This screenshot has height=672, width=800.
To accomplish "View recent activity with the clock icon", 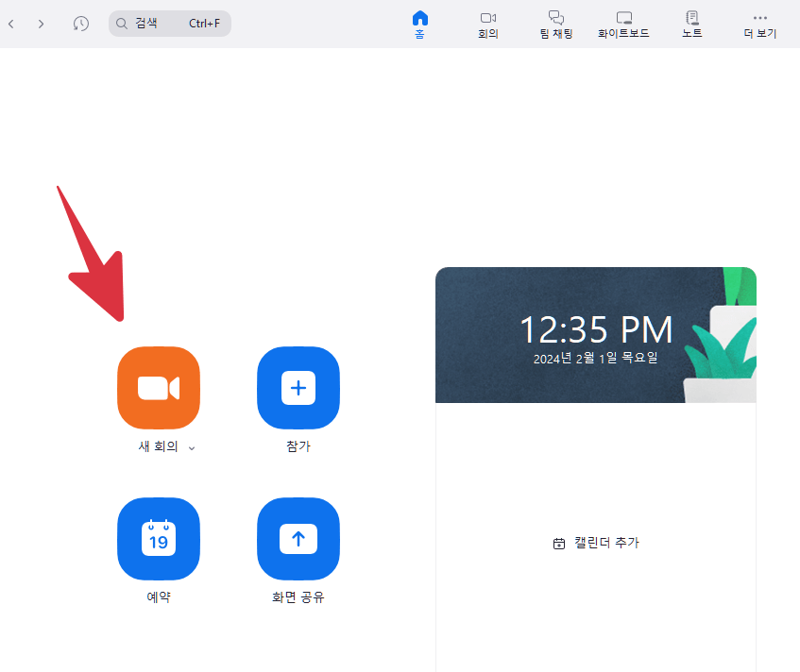I will (x=81, y=23).
